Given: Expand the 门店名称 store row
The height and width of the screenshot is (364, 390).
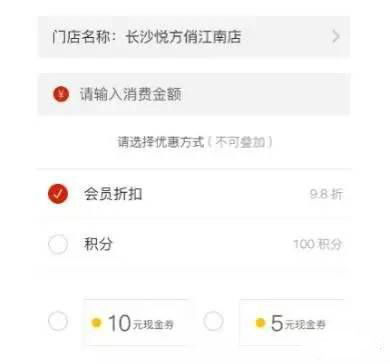Looking at the screenshot, I should [194, 37].
